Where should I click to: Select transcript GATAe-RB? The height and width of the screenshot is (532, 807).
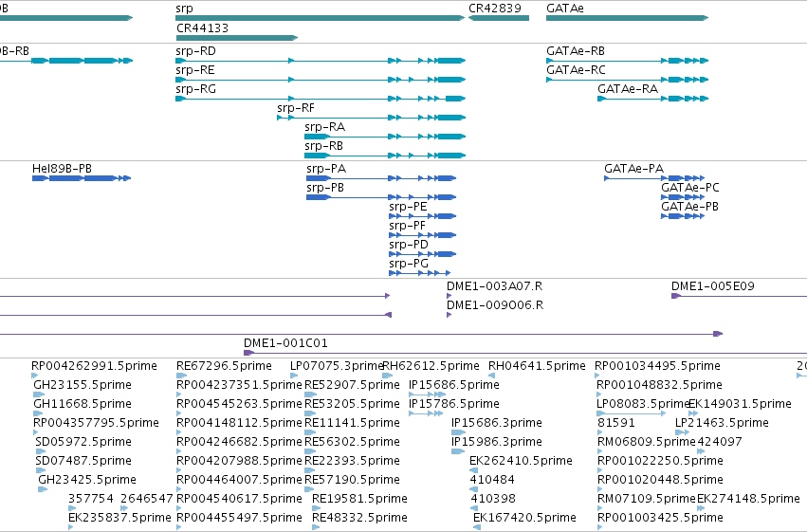tap(628, 61)
